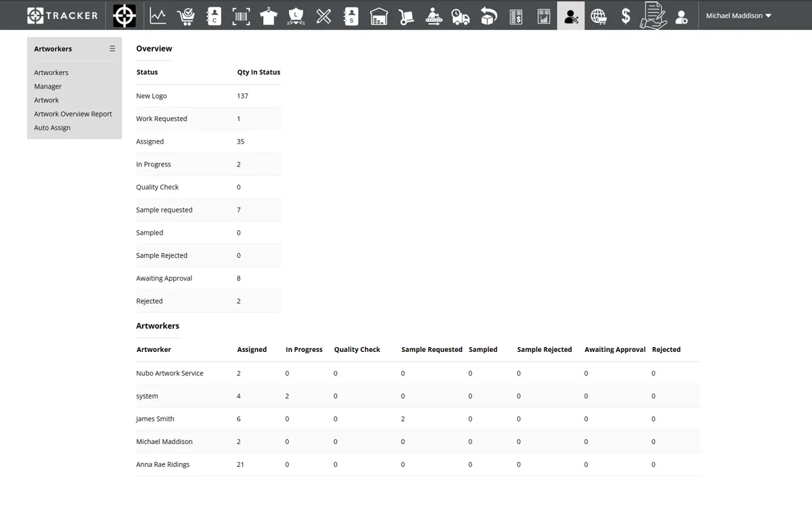Click Anna Rae Ridings' Assigned count 21

[241, 464]
